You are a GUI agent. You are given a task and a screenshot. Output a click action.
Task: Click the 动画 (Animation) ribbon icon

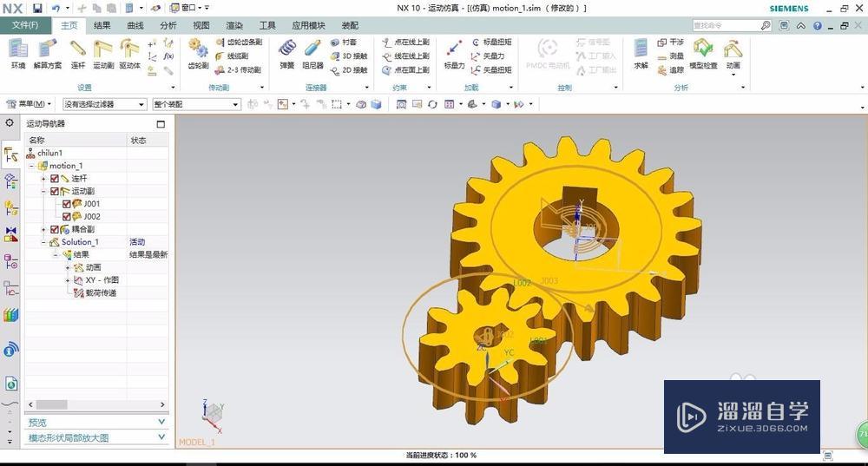pyautogui.click(x=733, y=54)
